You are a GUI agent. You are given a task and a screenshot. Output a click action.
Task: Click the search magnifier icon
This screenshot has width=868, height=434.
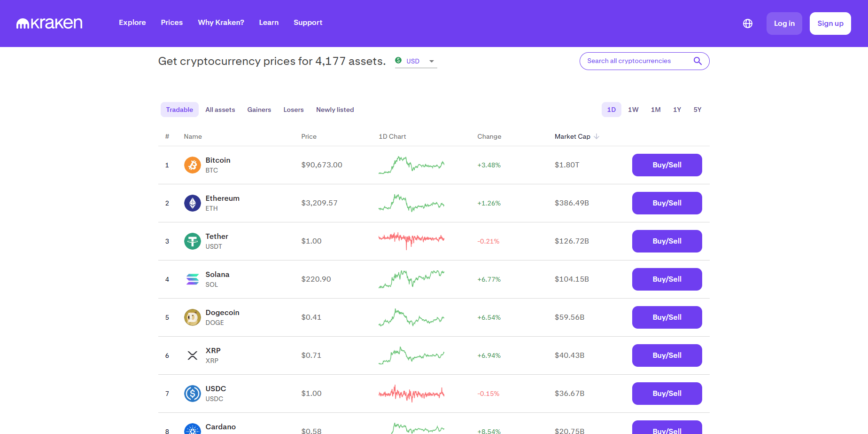coord(697,61)
